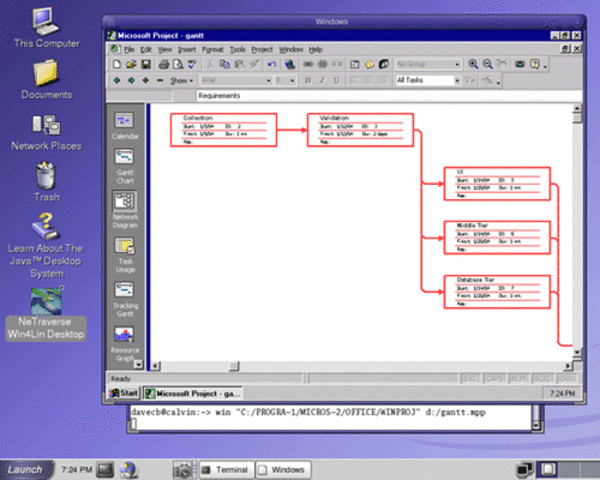Open the Trash desktop icon
Screen dimensions: 600x480
click(46, 181)
